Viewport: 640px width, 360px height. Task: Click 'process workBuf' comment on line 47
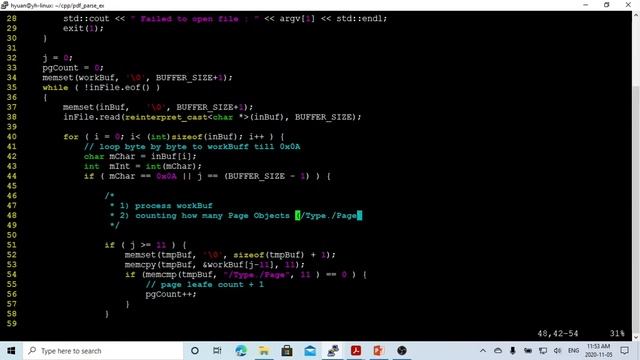(x=174, y=205)
